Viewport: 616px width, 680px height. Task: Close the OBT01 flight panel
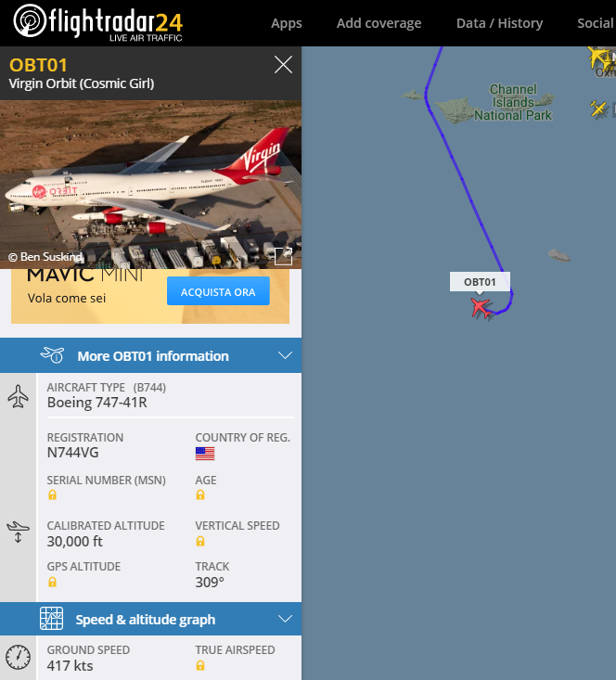[283, 65]
